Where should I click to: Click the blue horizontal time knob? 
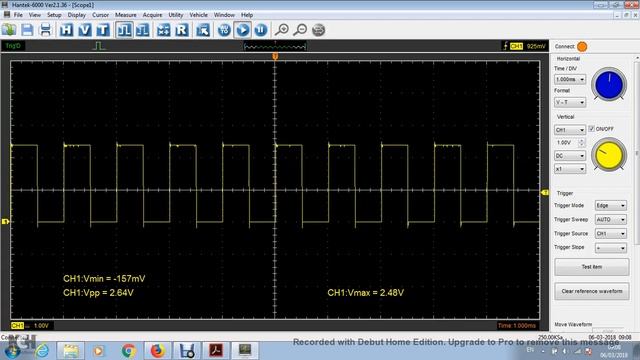pos(609,84)
